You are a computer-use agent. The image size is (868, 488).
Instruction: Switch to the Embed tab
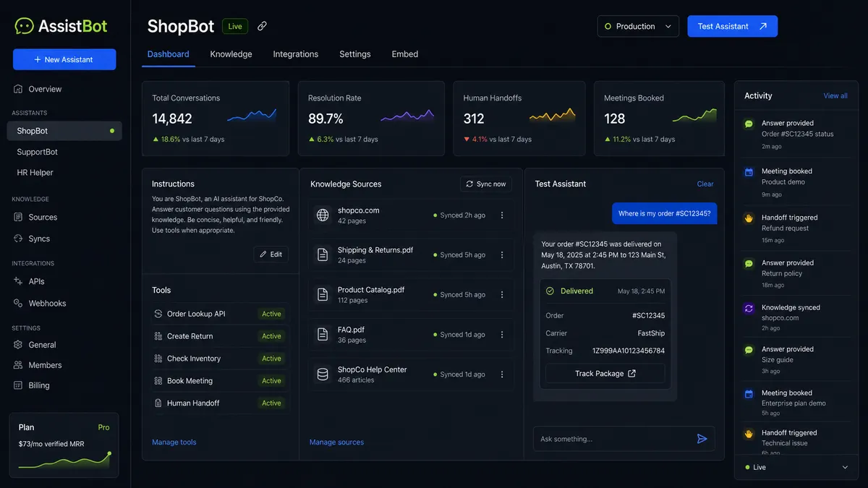(x=405, y=54)
